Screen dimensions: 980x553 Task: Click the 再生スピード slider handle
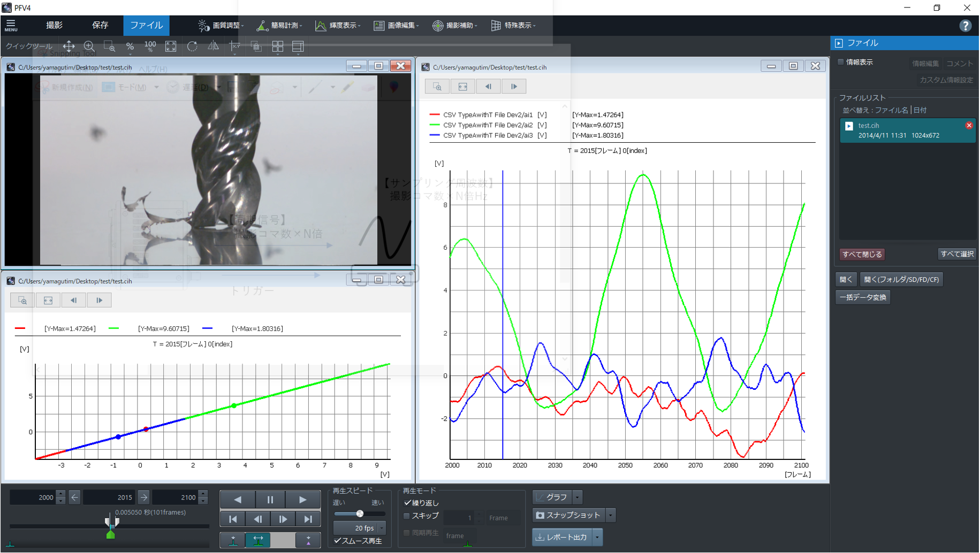[360, 513]
